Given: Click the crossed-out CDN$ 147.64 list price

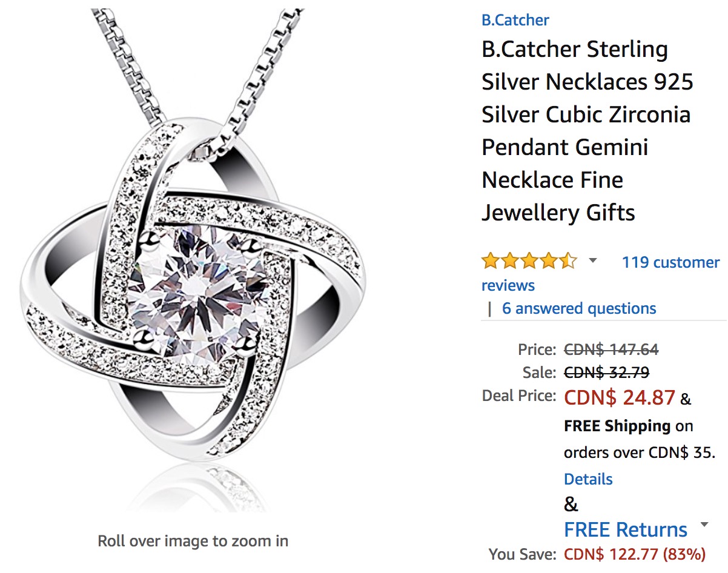Looking at the screenshot, I should tap(611, 349).
